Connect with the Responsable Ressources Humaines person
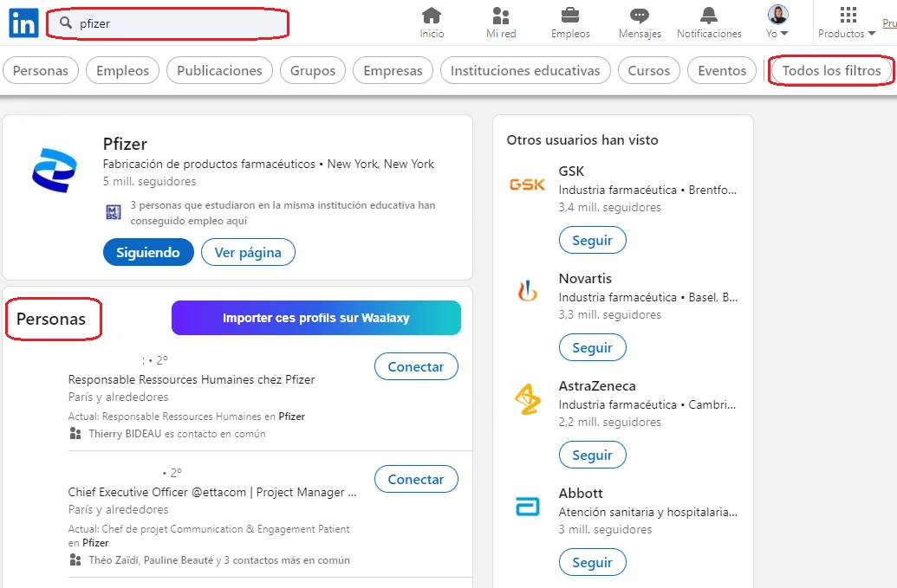The height and width of the screenshot is (588, 897). (416, 366)
